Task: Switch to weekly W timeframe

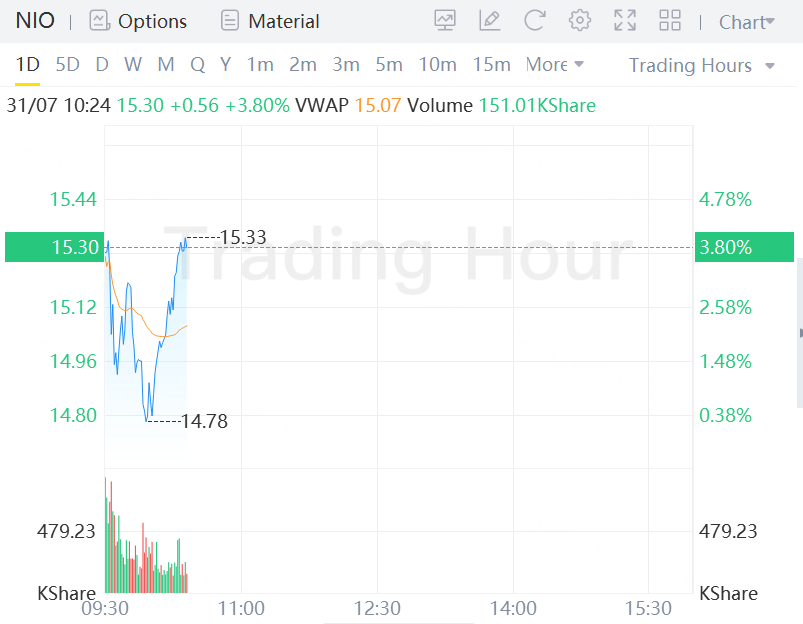Action: (x=133, y=65)
